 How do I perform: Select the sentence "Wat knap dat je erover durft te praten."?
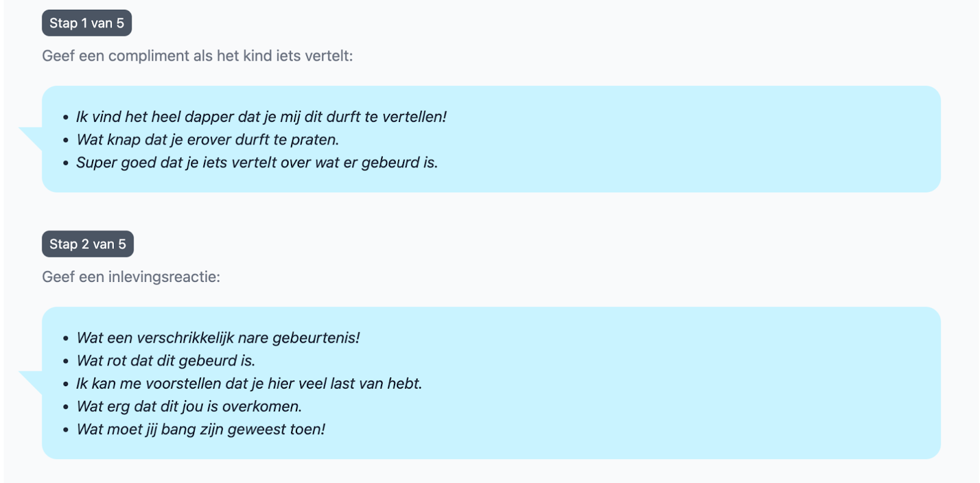click(x=208, y=140)
